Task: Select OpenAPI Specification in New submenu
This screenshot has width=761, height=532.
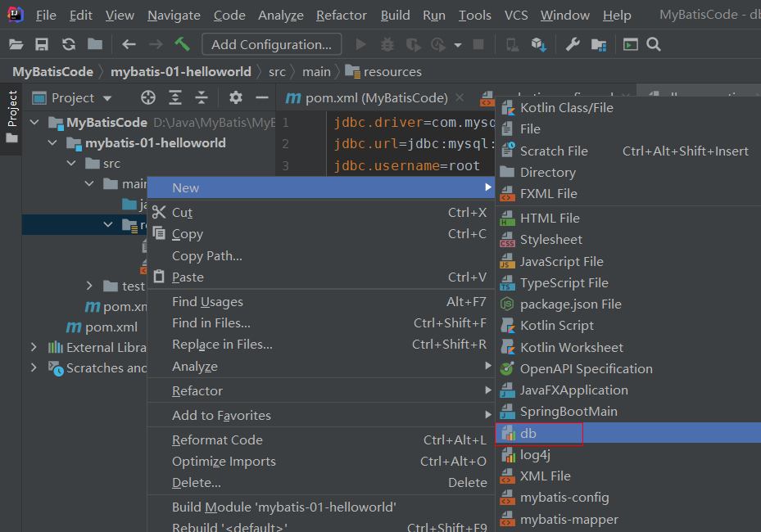Action: pyautogui.click(x=628, y=368)
